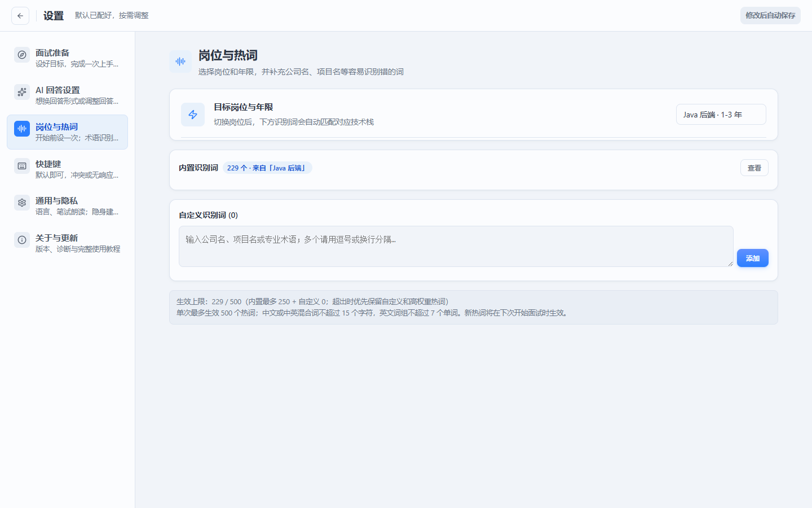Viewport: 812px width, 508px height.
Task: Click the waveform icon beside 岗位与热词 in the sidebar
Action: [x=22, y=129]
